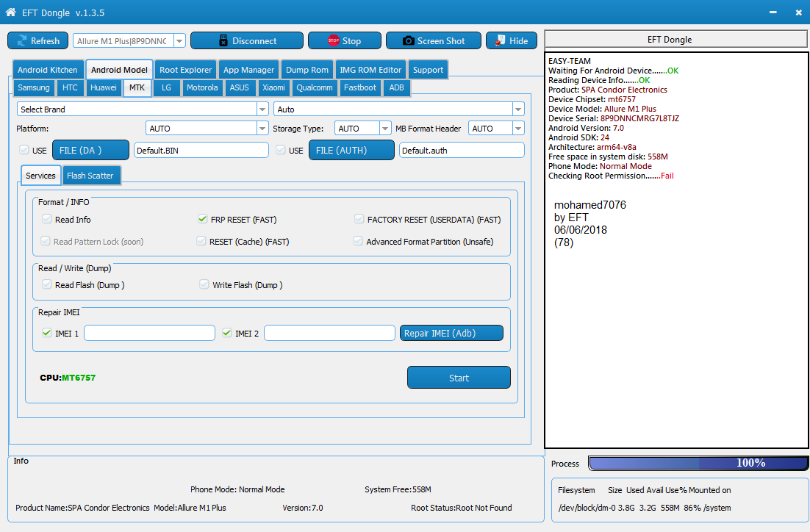Click the Hide button icon

(x=500, y=40)
